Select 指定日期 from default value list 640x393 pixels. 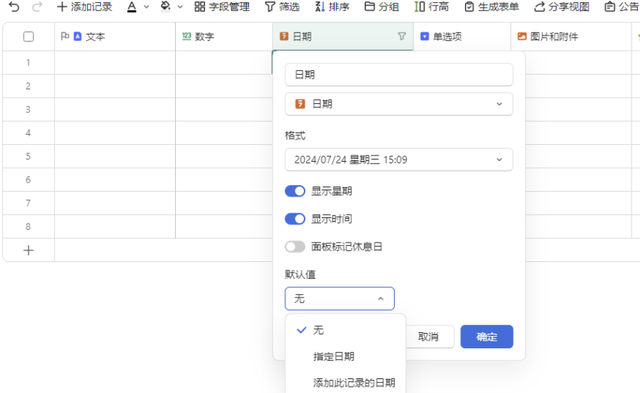(x=333, y=356)
